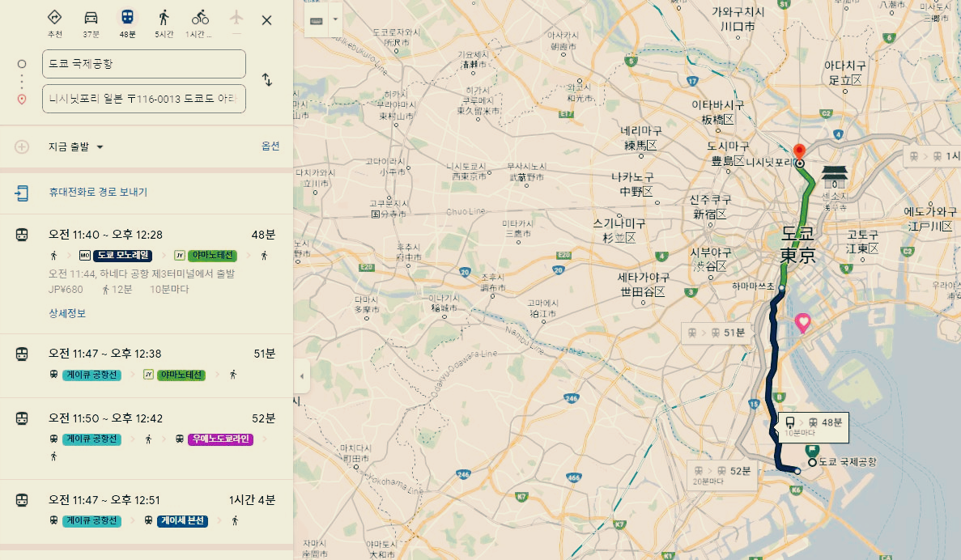Image resolution: width=961 pixels, height=560 pixels.
Task: Click the 신주쿠구 map label
Action: pos(710,207)
